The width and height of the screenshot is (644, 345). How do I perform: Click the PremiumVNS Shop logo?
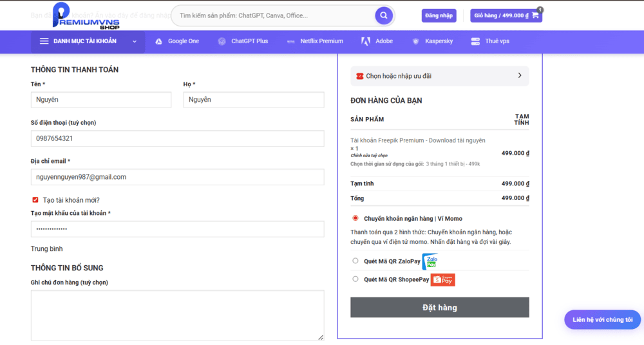click(x=86, y=15)
